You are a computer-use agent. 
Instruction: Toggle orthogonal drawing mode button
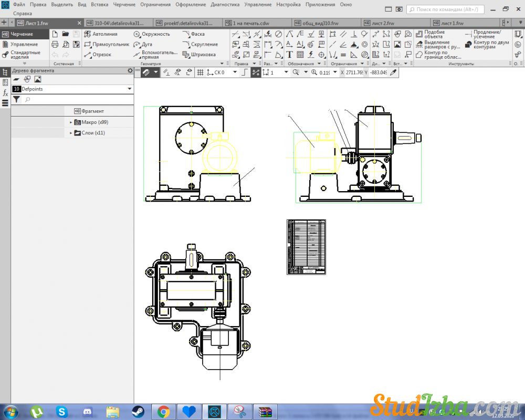tap(245, 72)
